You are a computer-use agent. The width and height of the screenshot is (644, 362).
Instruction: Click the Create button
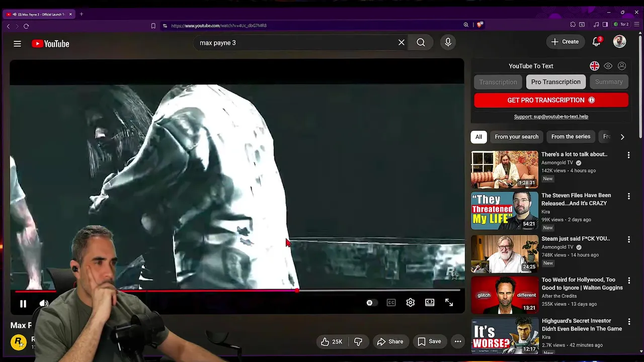click(x=565, y=42)
